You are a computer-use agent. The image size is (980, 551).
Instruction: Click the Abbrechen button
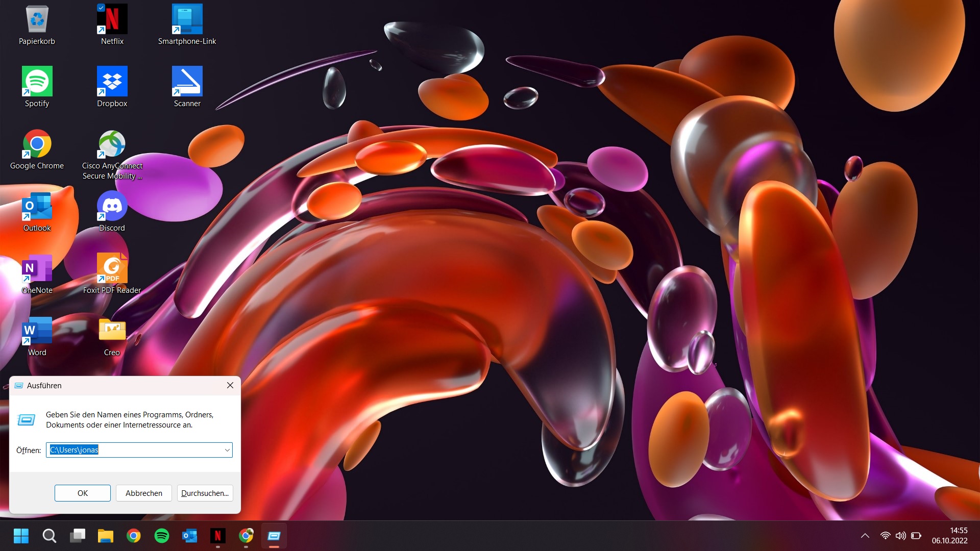tap(144, 493)
